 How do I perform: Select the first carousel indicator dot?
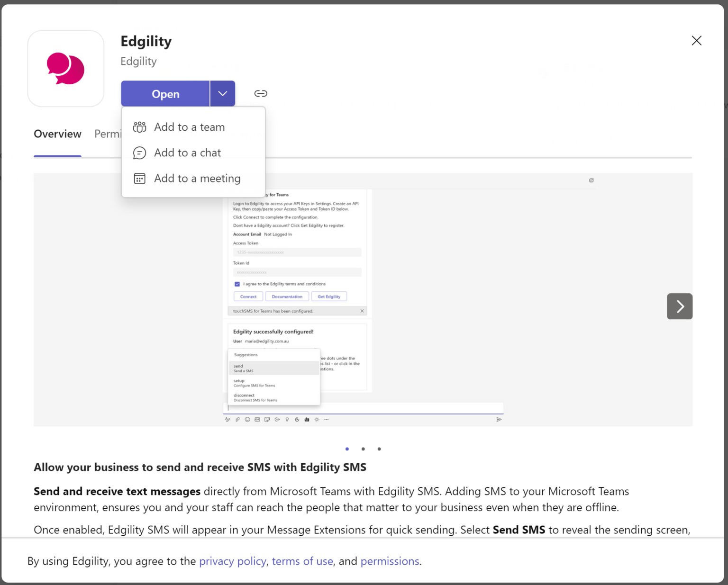point(347,449)
